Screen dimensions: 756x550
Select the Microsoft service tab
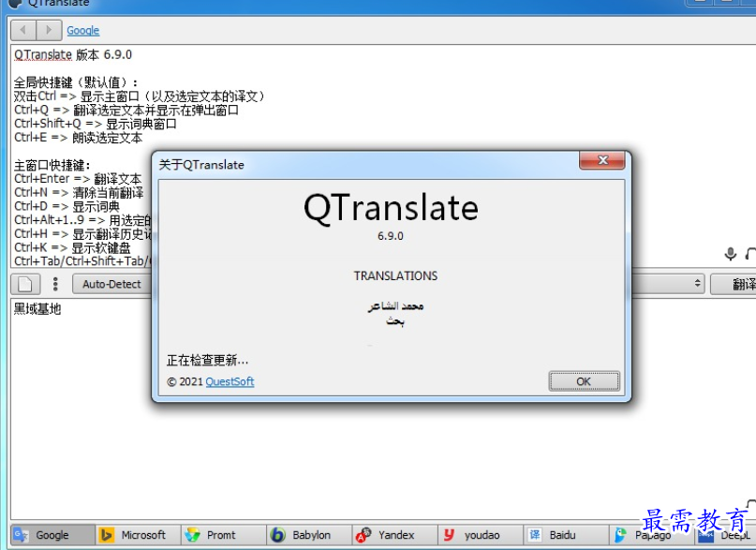(x=139, y=535)
